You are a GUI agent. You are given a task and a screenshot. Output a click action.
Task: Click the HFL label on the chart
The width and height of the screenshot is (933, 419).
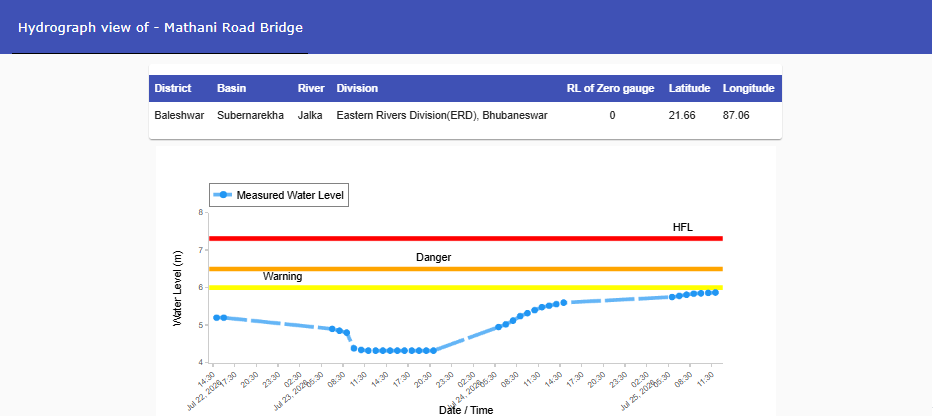pyautogui.click(x=682, y=227)
